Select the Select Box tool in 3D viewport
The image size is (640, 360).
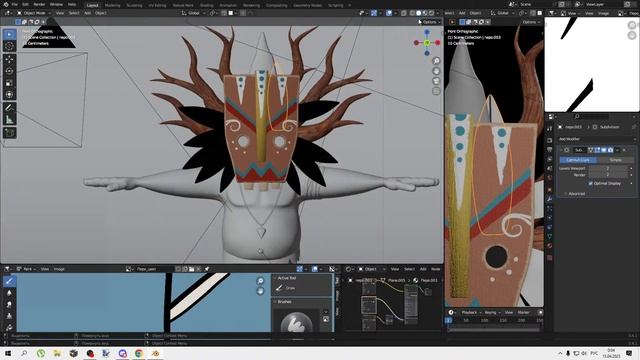pyautogui.click(x=9, y=34)
